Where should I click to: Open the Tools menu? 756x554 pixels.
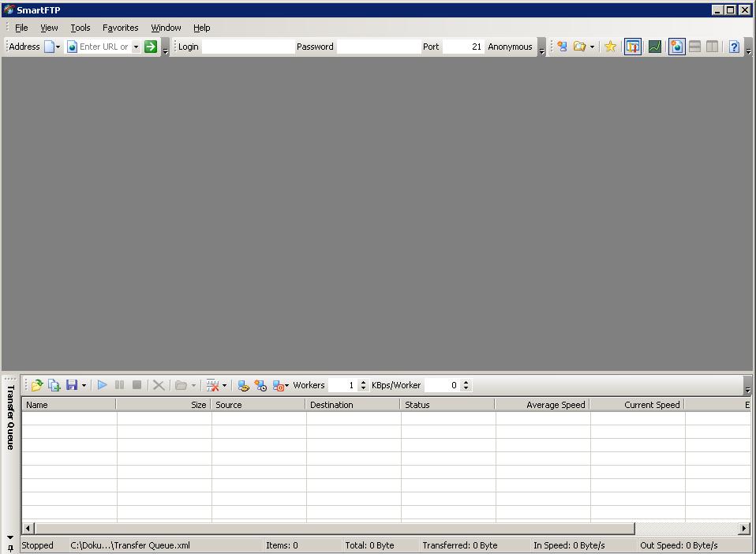pos(80,28)
